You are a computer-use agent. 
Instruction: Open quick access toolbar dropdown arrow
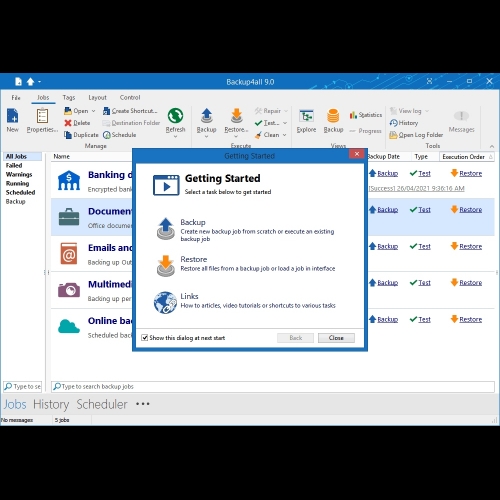[39, 82]
